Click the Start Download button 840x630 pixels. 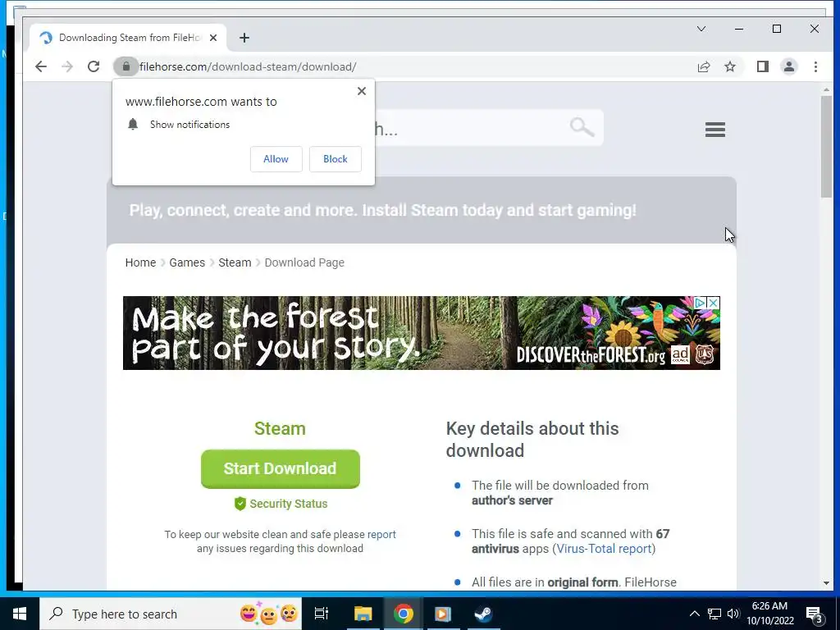pos(281,468)
